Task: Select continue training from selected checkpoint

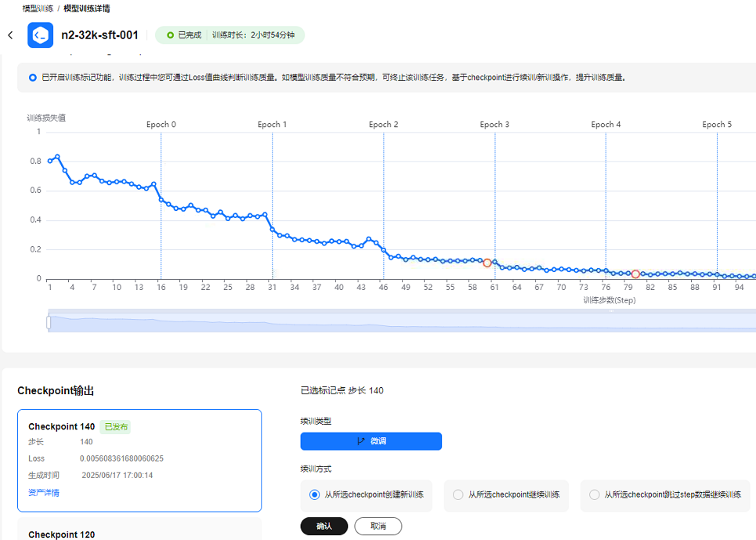Action: [458, 495]
